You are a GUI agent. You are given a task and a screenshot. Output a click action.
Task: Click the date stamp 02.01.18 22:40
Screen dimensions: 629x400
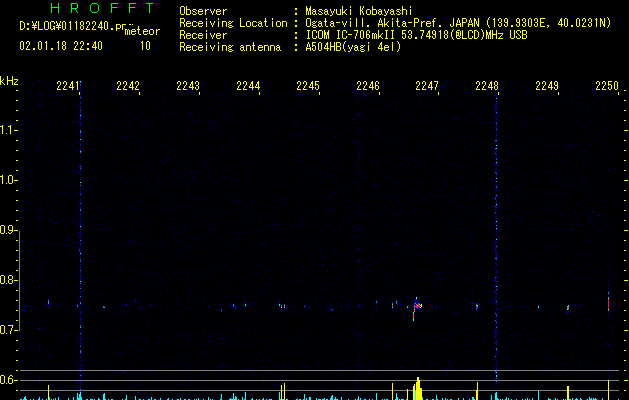pos(61,46)
